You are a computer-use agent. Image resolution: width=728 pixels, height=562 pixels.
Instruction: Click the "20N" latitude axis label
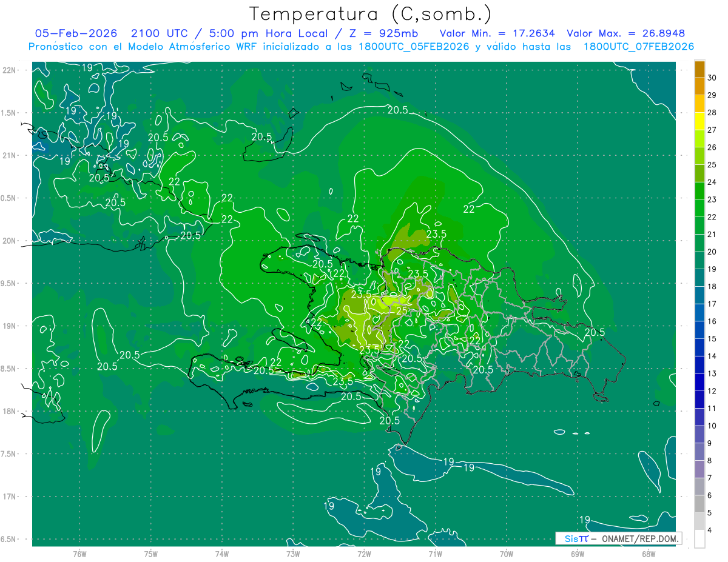pyautogui.click(x=10, y=241)
